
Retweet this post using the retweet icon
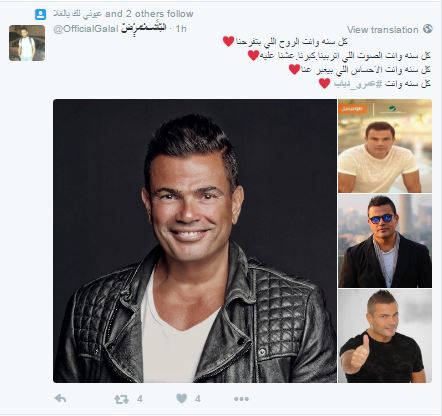[121, 399]
